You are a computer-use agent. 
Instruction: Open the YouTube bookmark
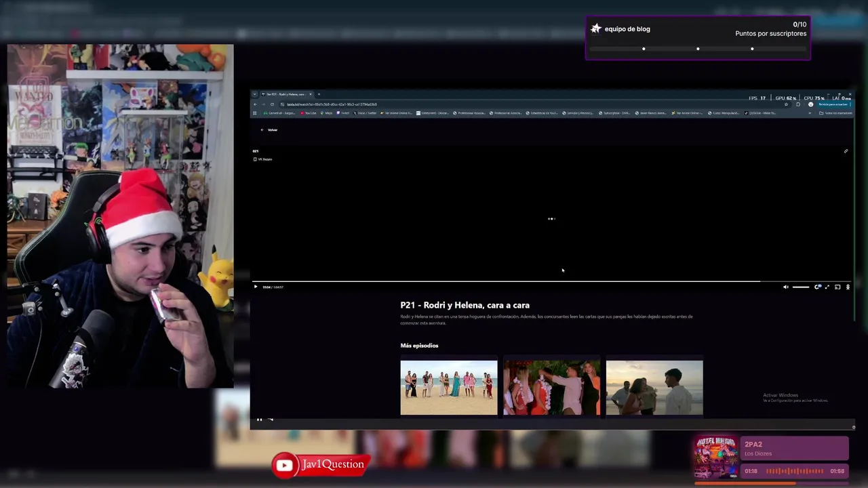point(309,113)
